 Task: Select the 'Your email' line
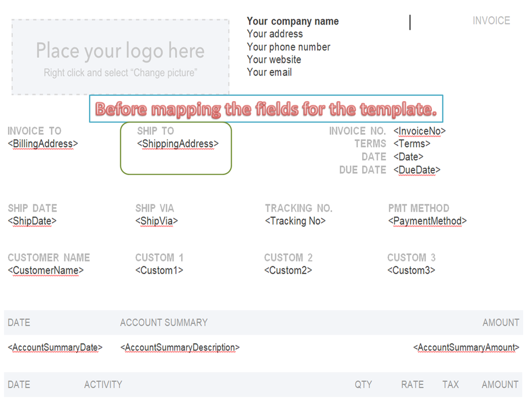pyautogui.click(x=269, y=72)
